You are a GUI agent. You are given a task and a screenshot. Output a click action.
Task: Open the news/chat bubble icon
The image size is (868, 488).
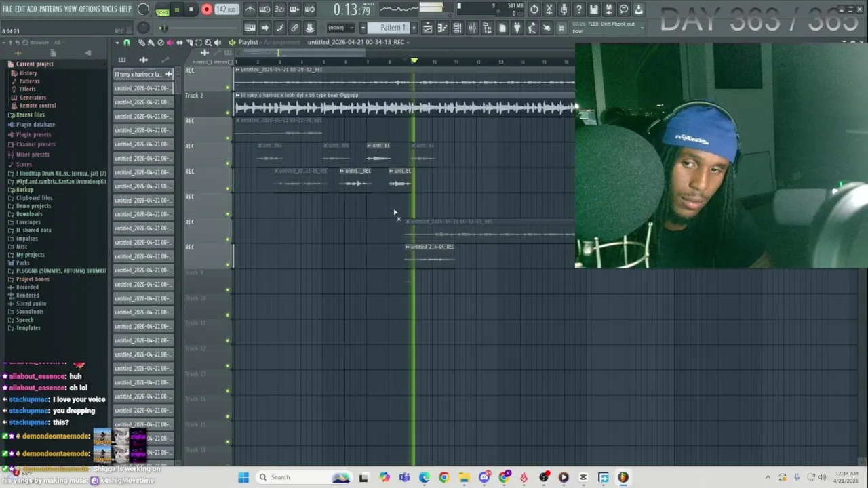tap(624, 9)
